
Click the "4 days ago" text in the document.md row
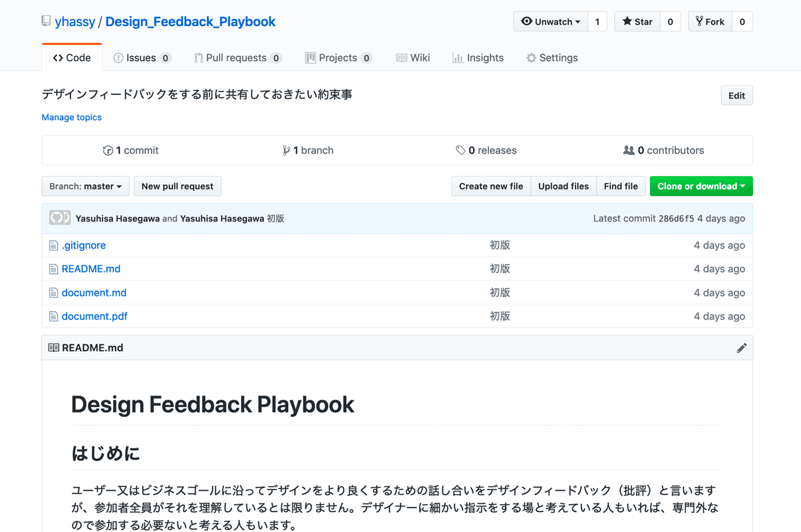coord(719,293)
